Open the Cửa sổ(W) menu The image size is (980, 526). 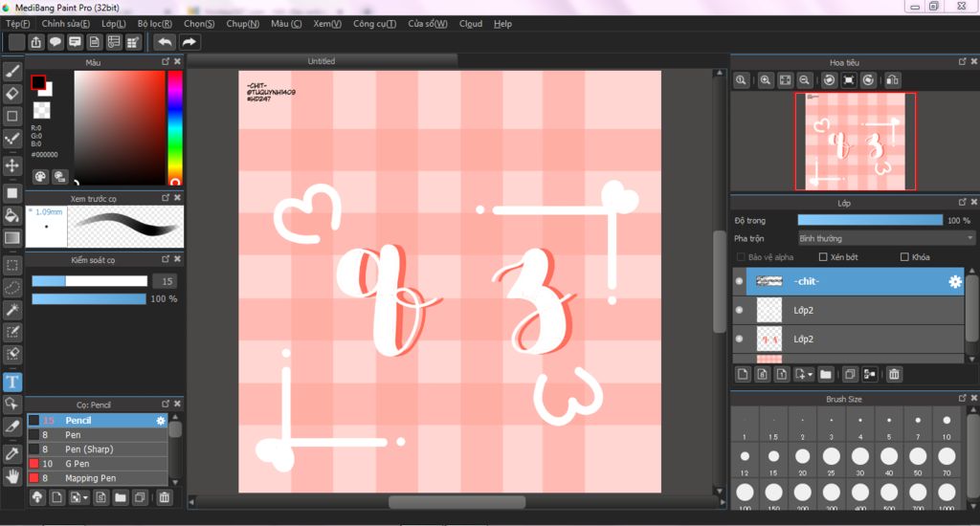428,24
